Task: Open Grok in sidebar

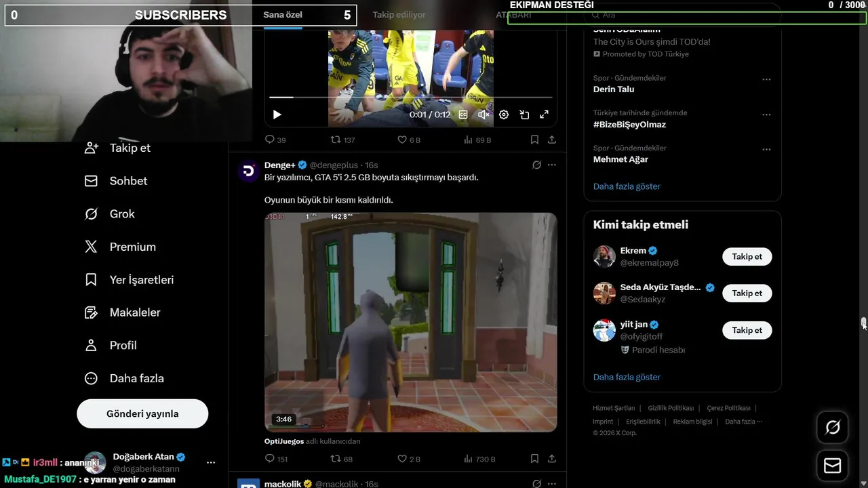Action: pos(109,214)
